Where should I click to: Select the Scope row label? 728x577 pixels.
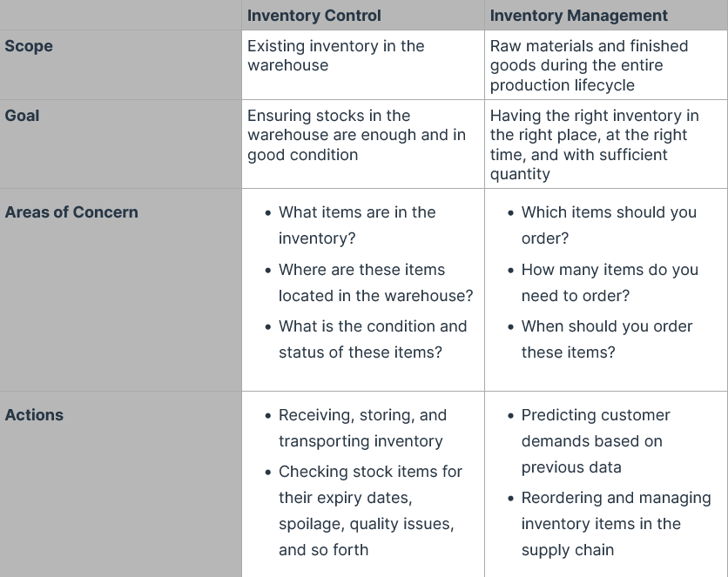pos(29,46)
